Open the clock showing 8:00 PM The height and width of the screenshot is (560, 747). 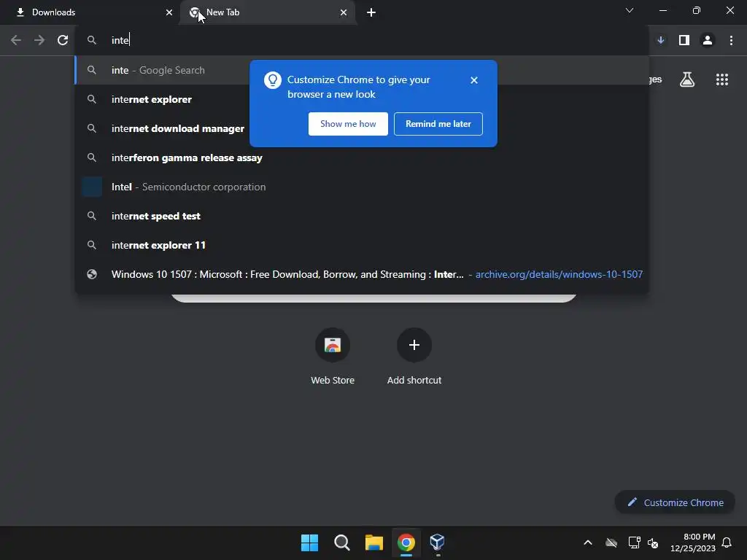(693, 542)
